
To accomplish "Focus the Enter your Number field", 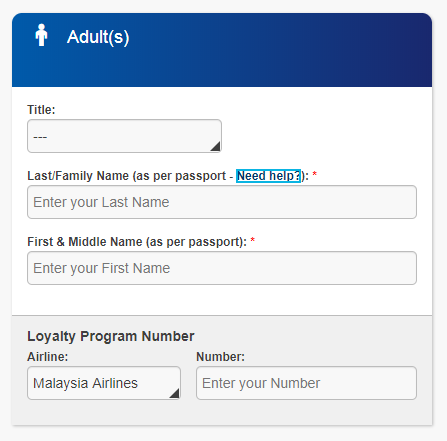I will [307, 383].
